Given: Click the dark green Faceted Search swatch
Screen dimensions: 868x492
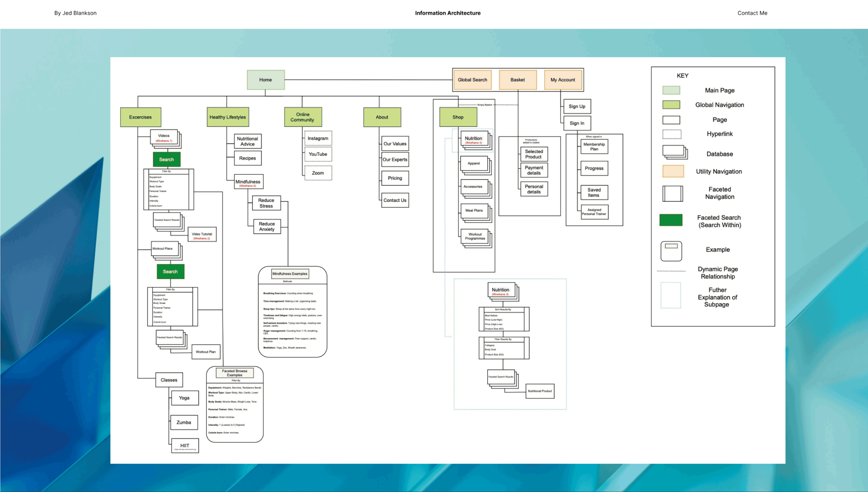Looking at the screenshot, I should click(671, 220).
